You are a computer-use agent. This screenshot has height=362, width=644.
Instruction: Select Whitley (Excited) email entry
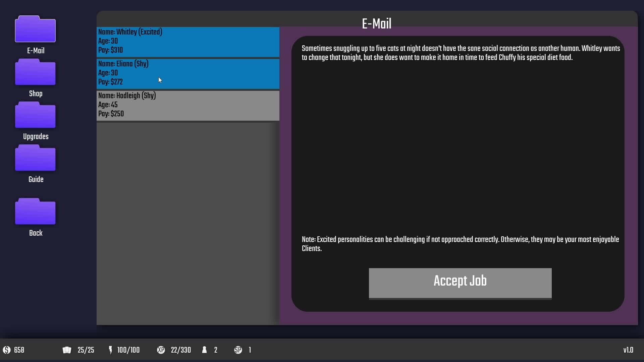[x=188, y=42]
